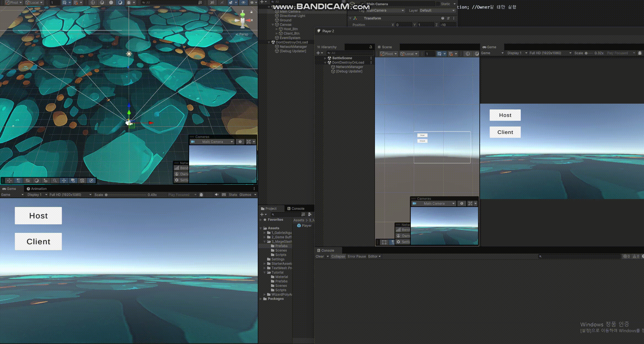The height and width of the screenshot is (344, 644).
Task: Toggle scene visibility eye icon
Action: coord(243,2)
